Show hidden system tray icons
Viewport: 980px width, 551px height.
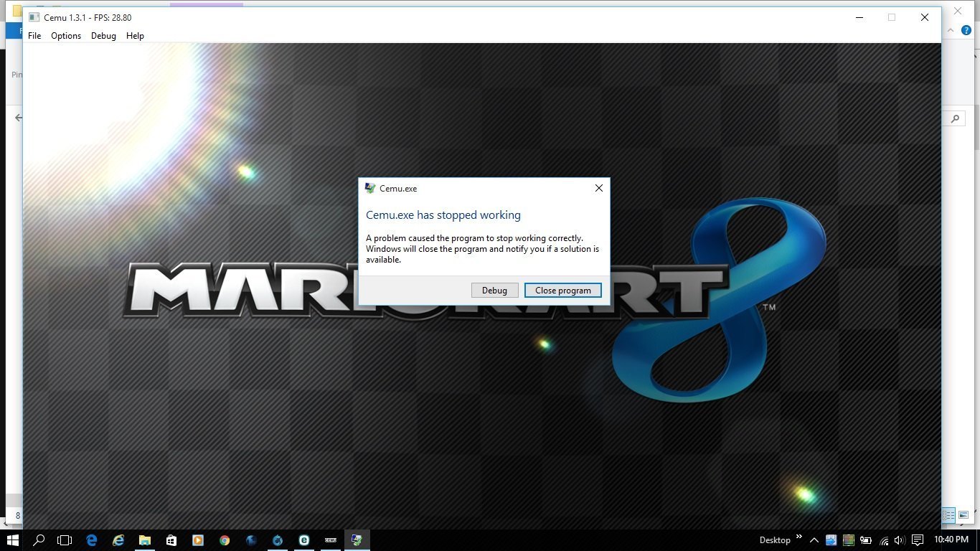(814, 540)
